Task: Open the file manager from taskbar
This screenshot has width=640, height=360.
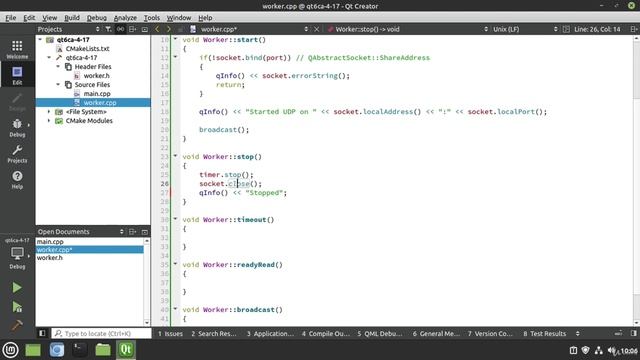Action: coord(103,350)
